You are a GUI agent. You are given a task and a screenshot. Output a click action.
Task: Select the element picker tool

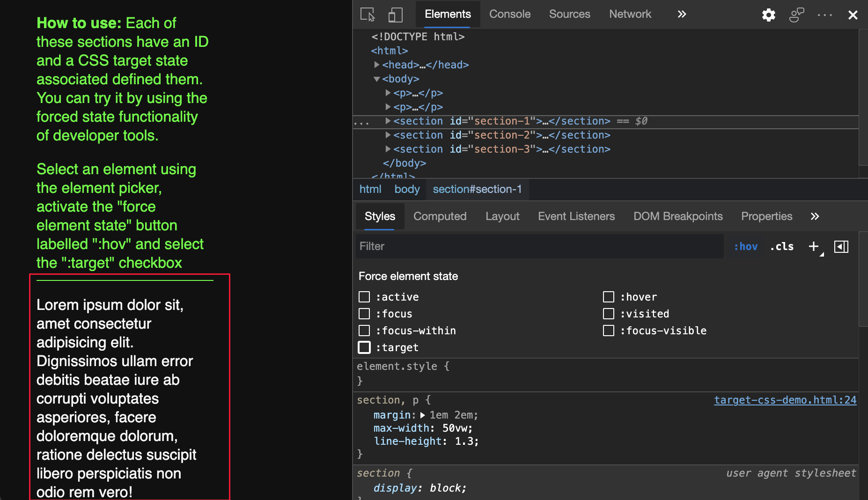pos(367,15)
